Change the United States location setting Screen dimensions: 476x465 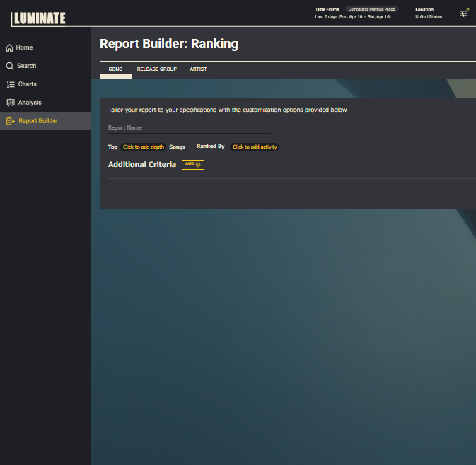click(x=429, y=17)
